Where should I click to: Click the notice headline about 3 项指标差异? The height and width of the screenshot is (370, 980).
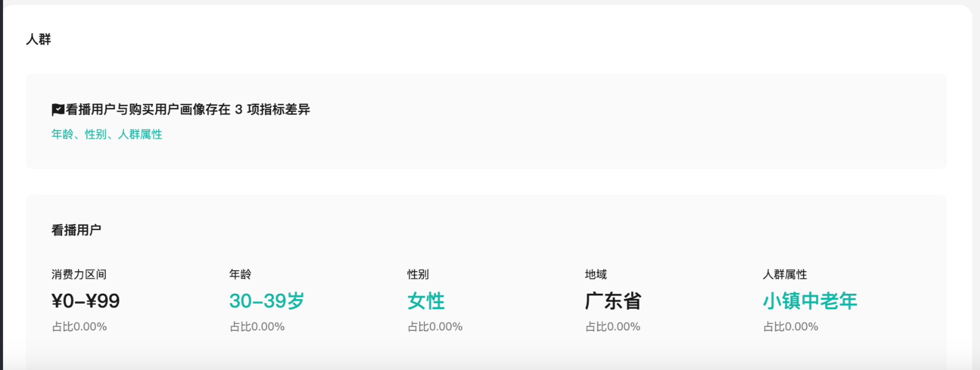click(x=188, y=109)
